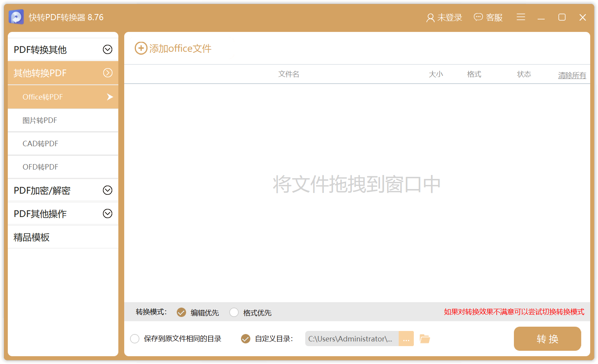Select the 编辑优先 conversion mode
Viewport: 598px width, 364px height.
point(181,312)
